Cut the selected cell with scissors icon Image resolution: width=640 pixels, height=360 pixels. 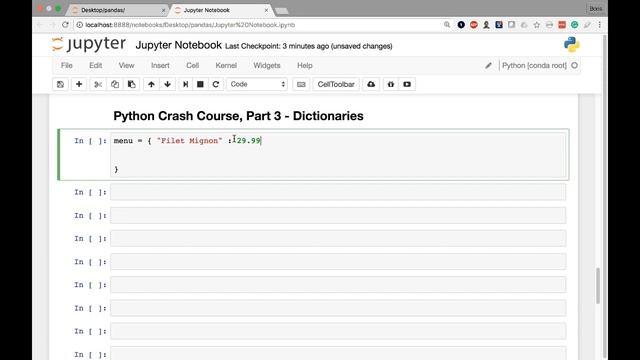point(98,84)
